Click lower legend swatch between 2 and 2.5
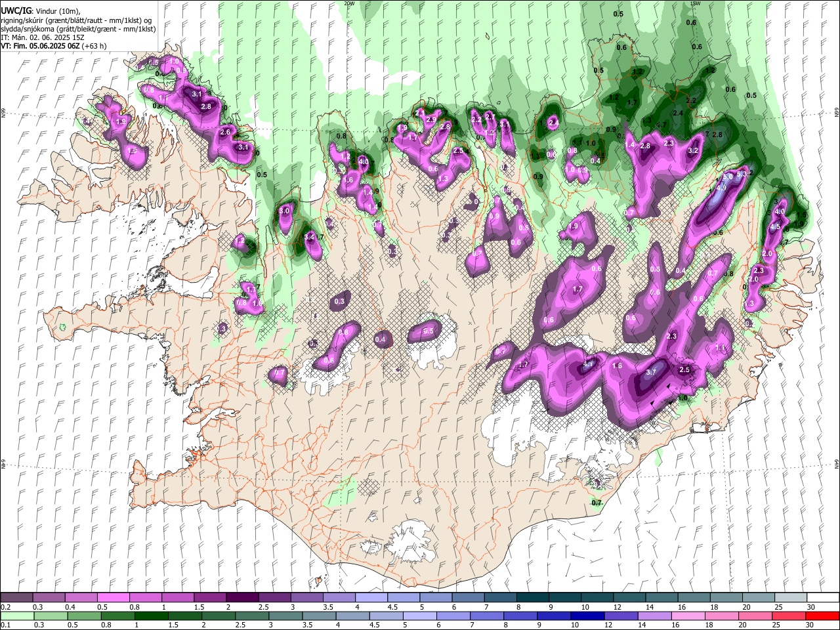Image resolution: width=840 pixels, height=630 pixels. click(x=218, y=616)
